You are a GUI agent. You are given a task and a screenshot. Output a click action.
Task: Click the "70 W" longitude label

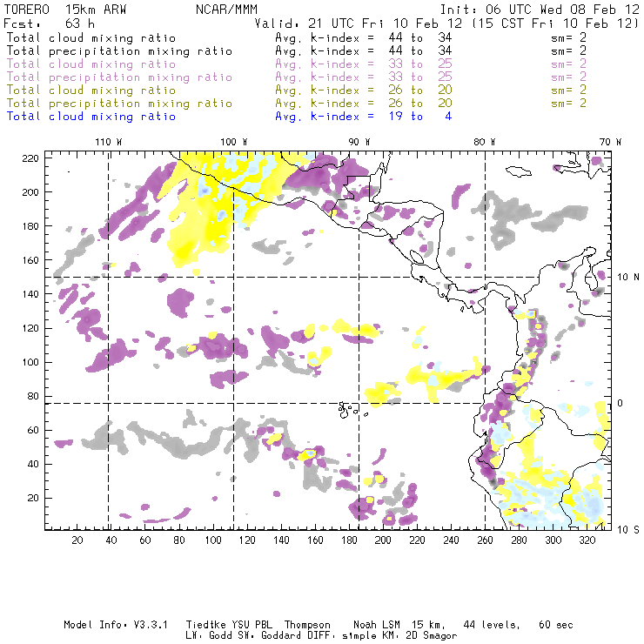[610, 142]
